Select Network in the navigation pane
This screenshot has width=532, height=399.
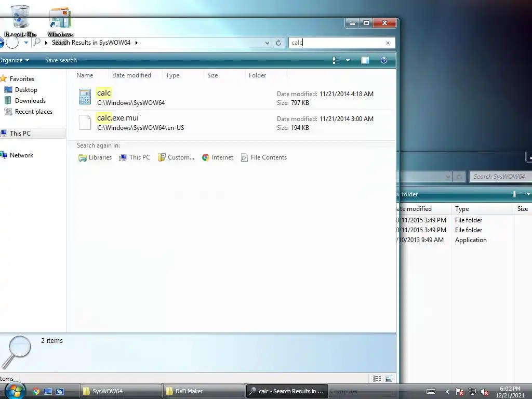point(21,155)
